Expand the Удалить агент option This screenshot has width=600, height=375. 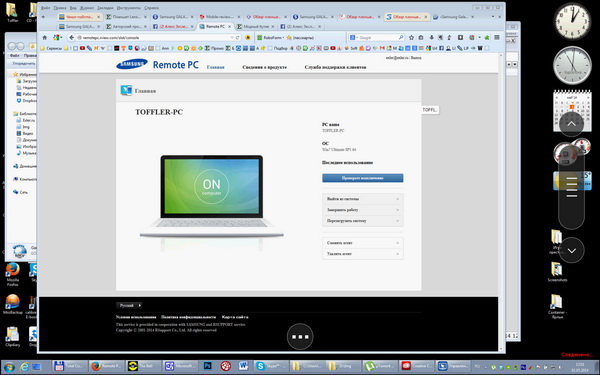pyautogui.click(x=363, y=254)
